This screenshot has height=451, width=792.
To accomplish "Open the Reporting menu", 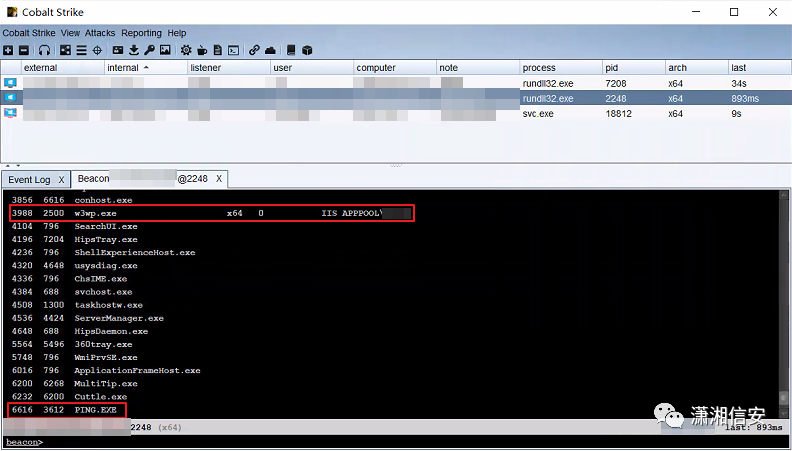I will [x=141, y=33].
